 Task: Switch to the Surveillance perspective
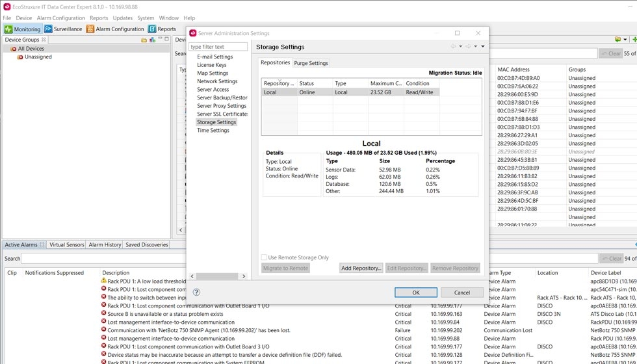[63, 29]
